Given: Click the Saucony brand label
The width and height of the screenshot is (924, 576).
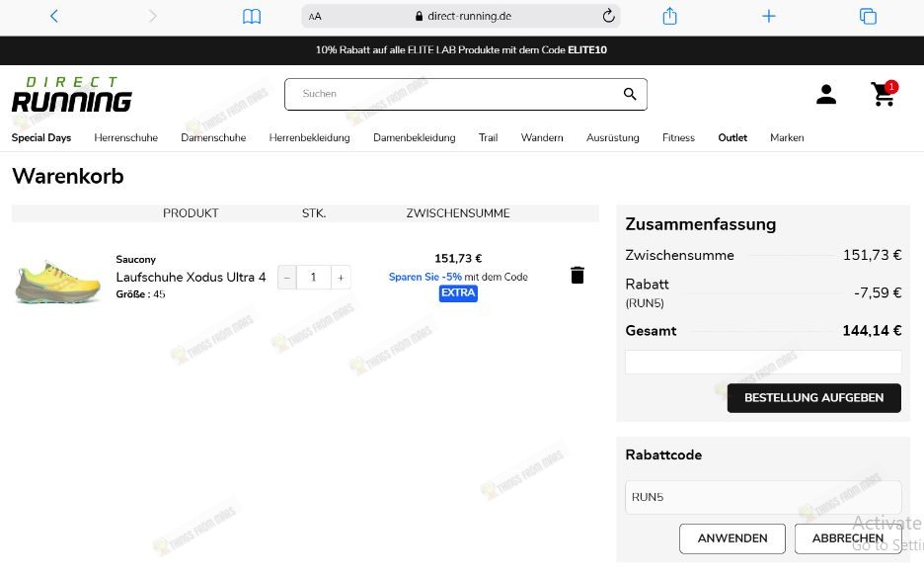Looking at the screenshot, I should point(135,260).
